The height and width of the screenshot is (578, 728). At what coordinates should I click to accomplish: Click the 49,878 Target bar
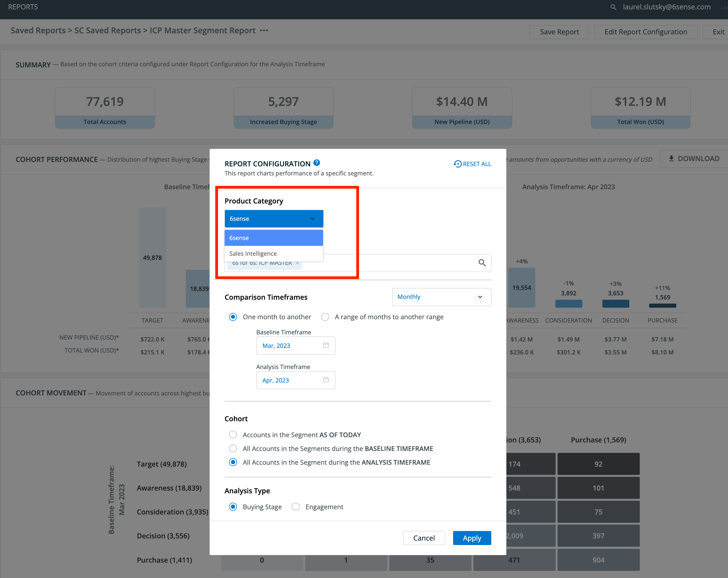[152, 257]
